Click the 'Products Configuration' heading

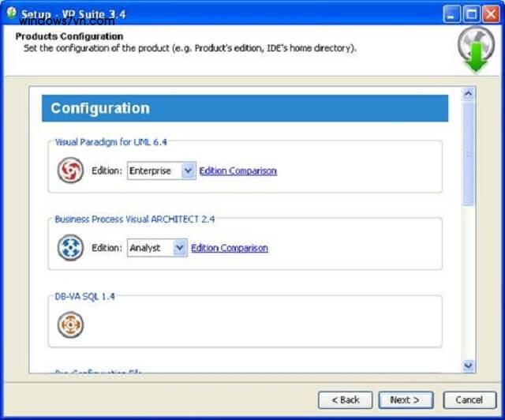click(x=69, y=36)
